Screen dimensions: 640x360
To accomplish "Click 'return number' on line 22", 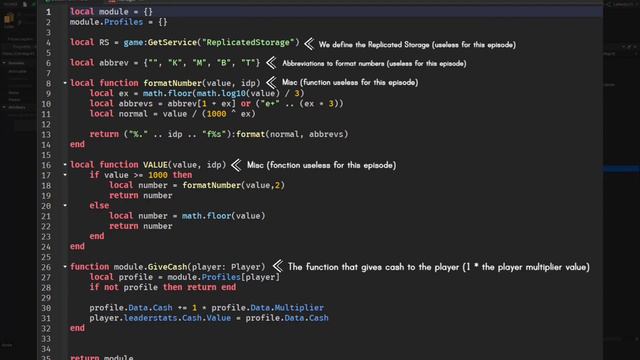I will point(140,226).
